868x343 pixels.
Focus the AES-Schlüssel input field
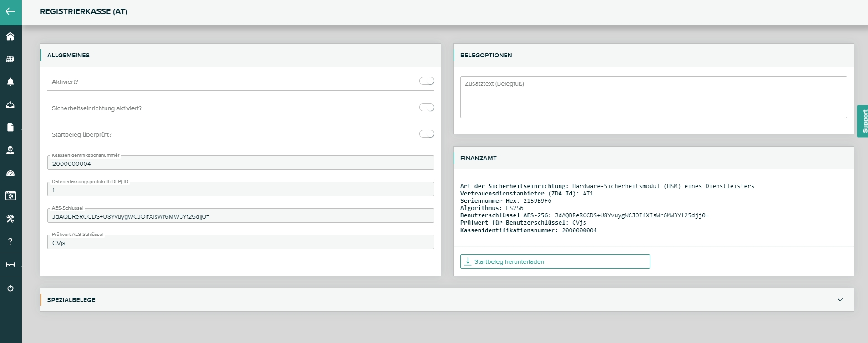click(240, 216)
